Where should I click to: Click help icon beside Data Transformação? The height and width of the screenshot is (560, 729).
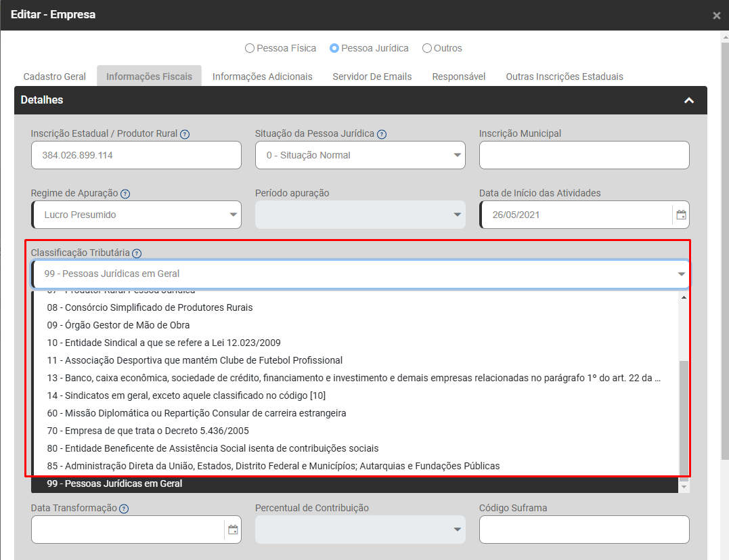point(124,509)
